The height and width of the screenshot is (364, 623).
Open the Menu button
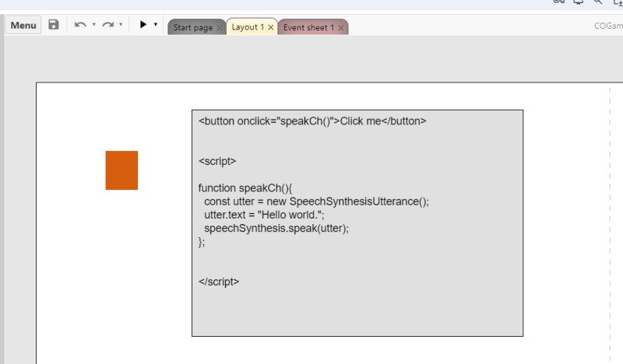point(23,25)
